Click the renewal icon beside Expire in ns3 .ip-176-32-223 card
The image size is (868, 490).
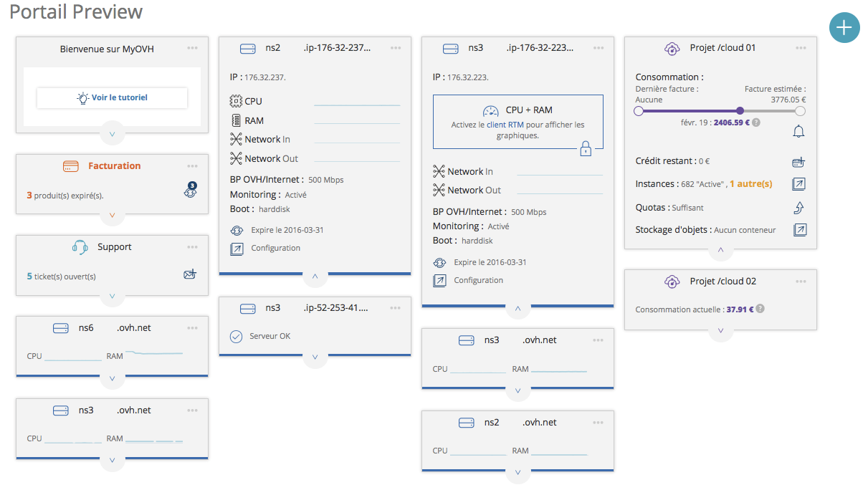(439, 263)
